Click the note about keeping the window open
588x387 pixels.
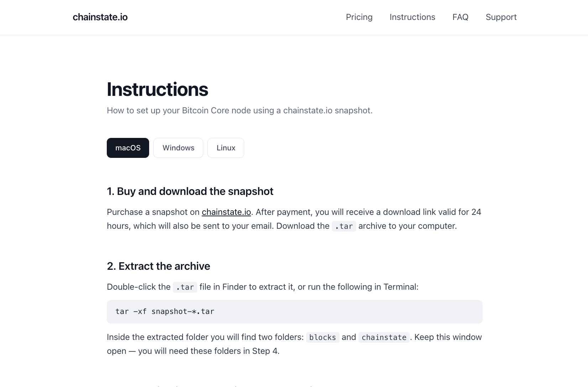click(294, 344)
